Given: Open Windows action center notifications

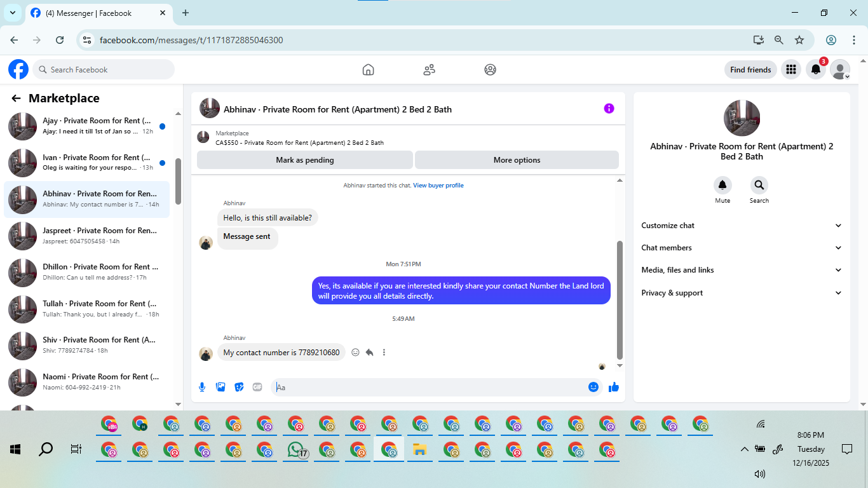Looking at the screenshot, I should (846, 449).
